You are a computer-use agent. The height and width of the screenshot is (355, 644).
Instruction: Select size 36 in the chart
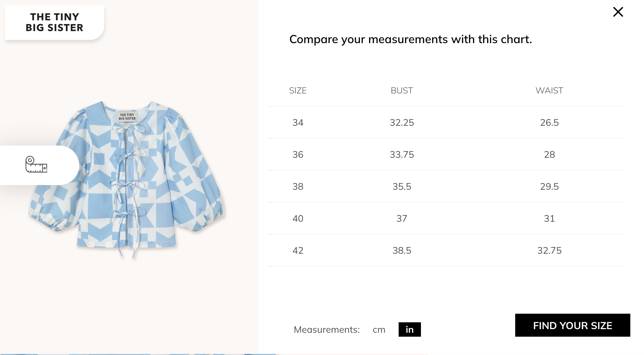(x=298, y=155)
